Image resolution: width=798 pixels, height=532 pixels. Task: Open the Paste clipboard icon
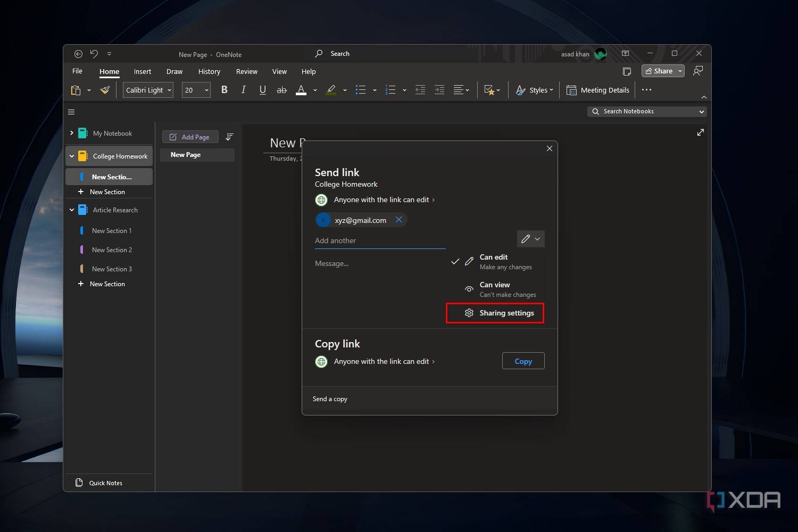tap(76, 90)
